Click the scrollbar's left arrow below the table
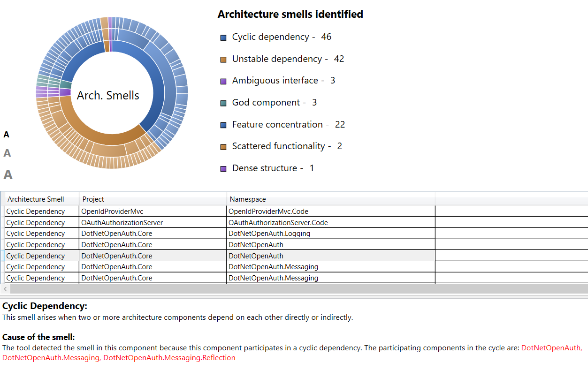 4,290
